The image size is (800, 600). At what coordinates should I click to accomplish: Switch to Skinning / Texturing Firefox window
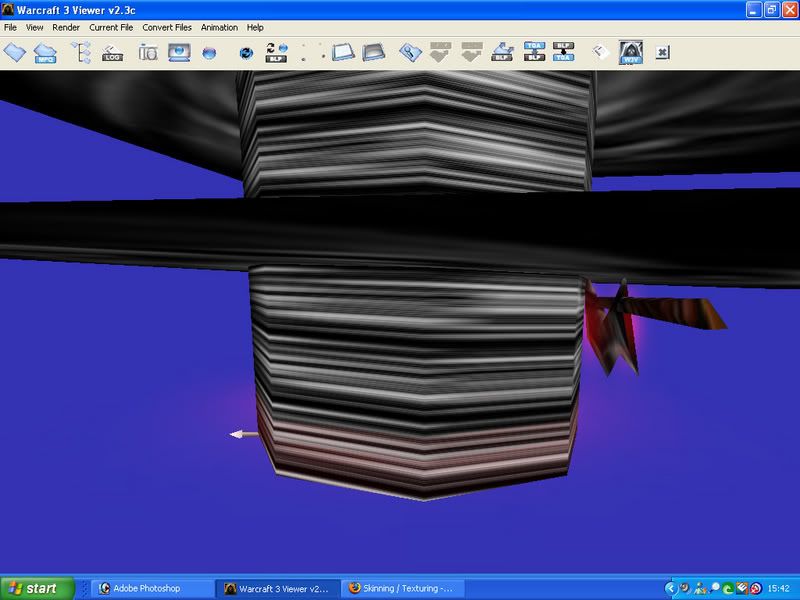(402, 588)
